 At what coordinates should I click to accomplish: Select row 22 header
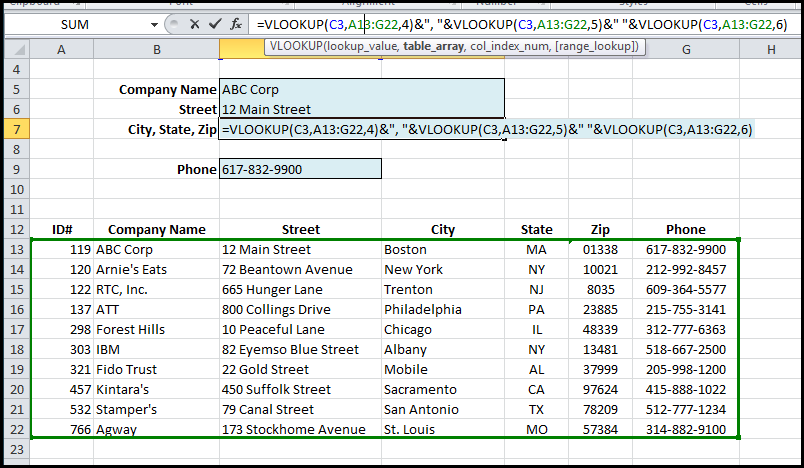pos(17,430)
